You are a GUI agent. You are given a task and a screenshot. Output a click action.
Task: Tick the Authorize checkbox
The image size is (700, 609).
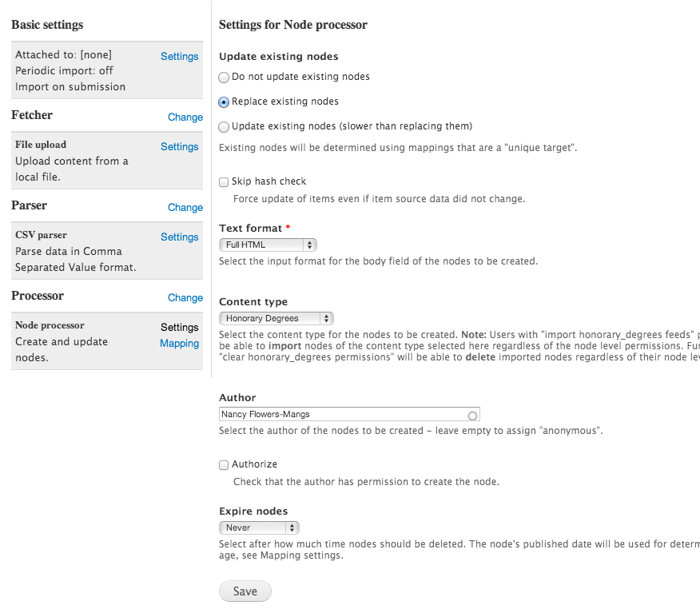point(224,464)
